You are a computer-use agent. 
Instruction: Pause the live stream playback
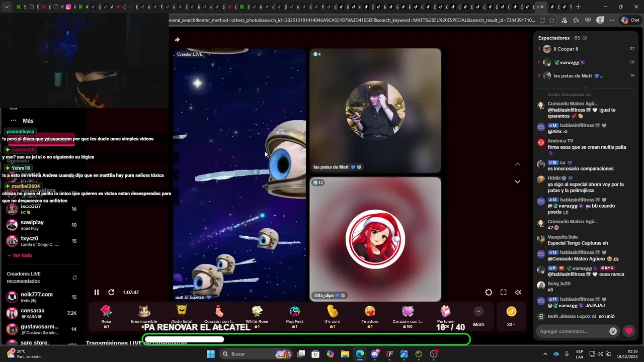click(97, 292)
